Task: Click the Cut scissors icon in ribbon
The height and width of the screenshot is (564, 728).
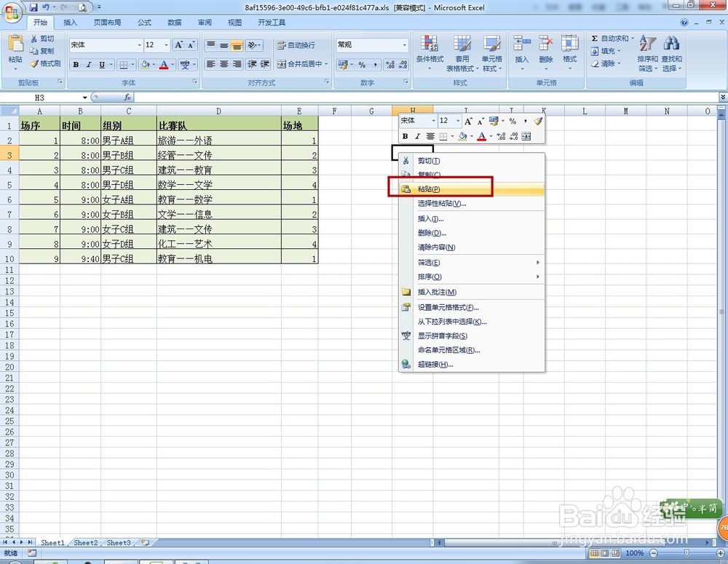Action: click(34, 39)
